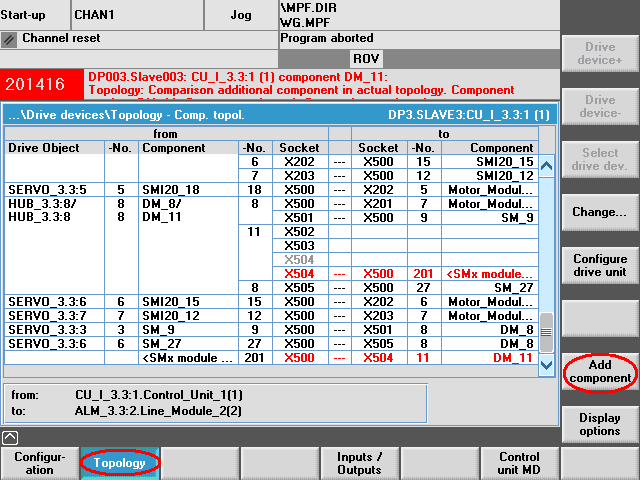
Task: Click the vertical scrollbar thumb
Action: (547, 332)
